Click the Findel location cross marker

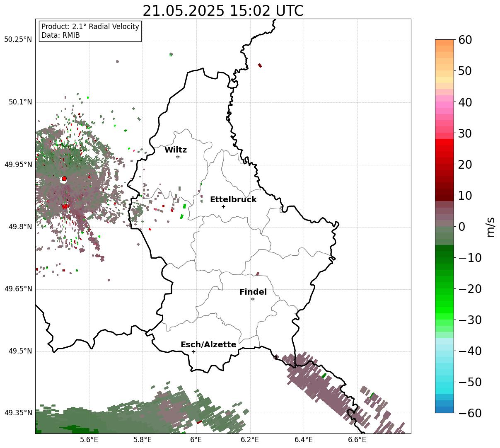[253, 299]
